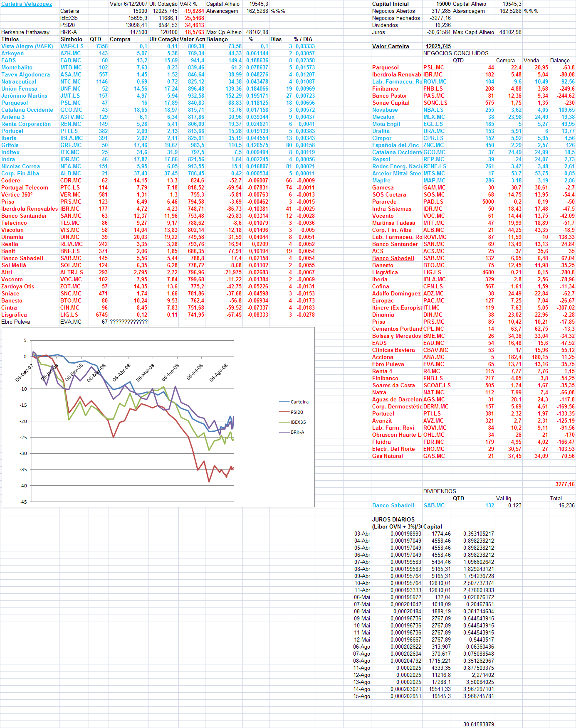576x728 pixels.
Task: Click the Berkshire Hathaway cell
Action: click(25, 32)
